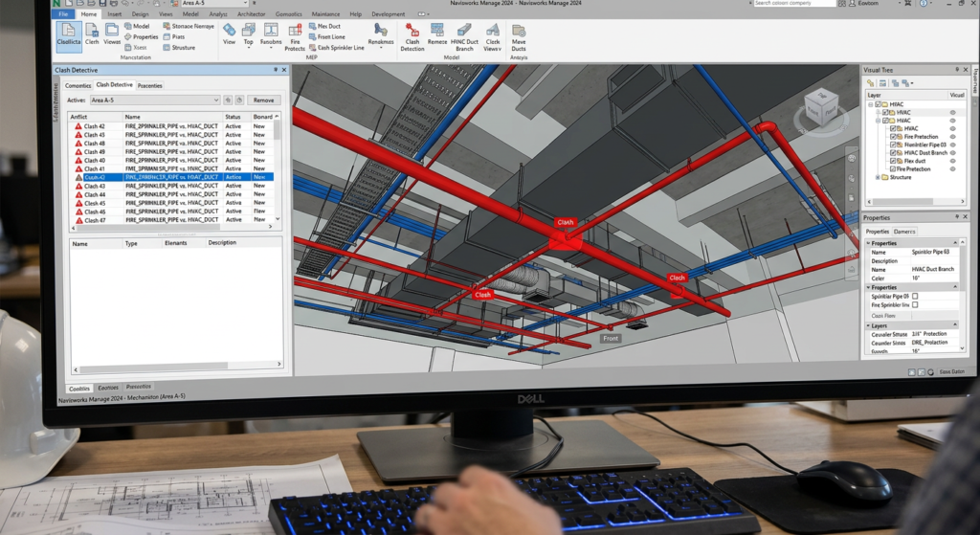Click the red Clash label on central pipe
Viewport: 980px width, 535px height.
point(565,222)
